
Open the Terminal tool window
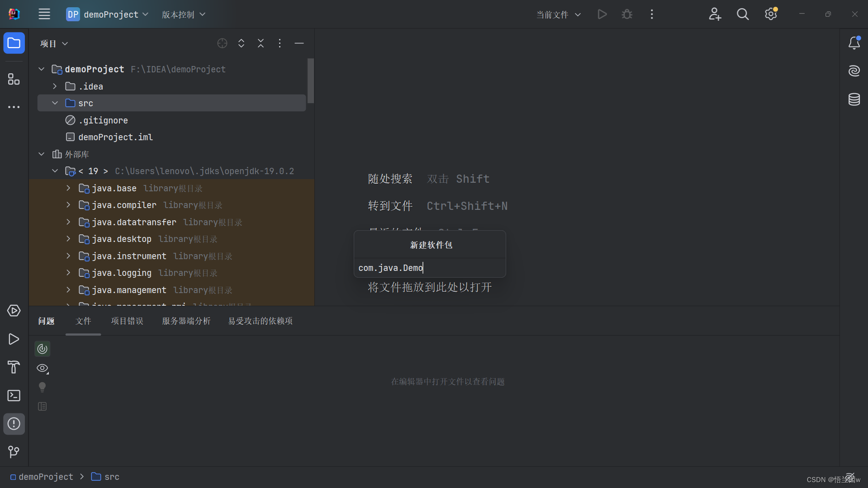click(x=14, y=396)
